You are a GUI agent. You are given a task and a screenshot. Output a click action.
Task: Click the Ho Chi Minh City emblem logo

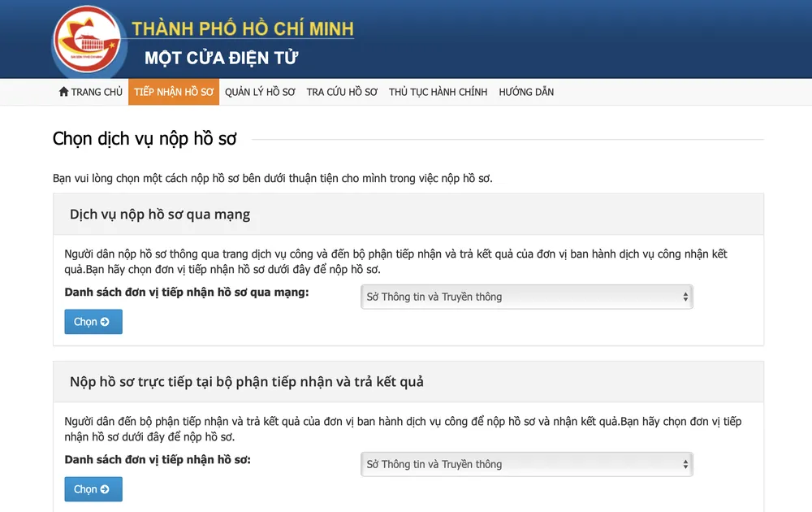pos(87,39)
